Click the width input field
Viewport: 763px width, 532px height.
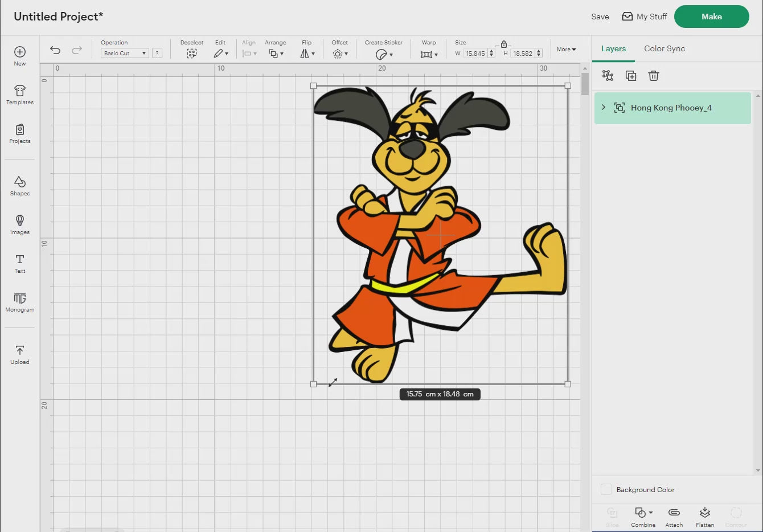pos(475,54)
